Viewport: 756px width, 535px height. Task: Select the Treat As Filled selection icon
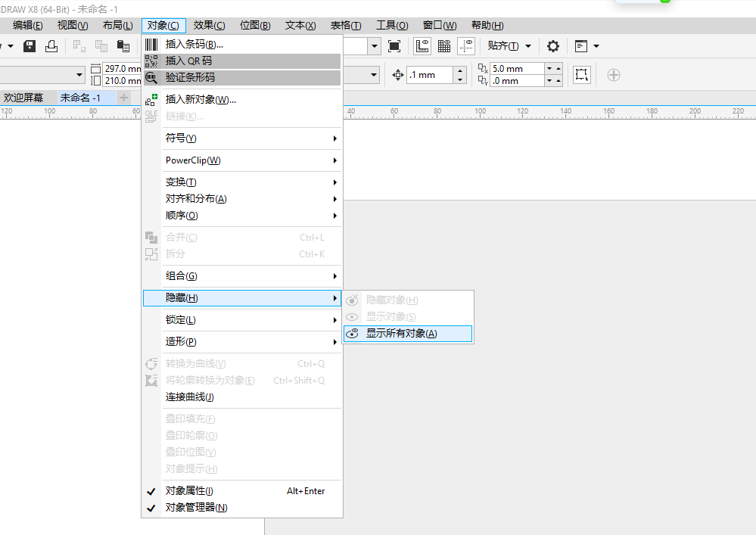pyautogui.click(x=394, y=45)
